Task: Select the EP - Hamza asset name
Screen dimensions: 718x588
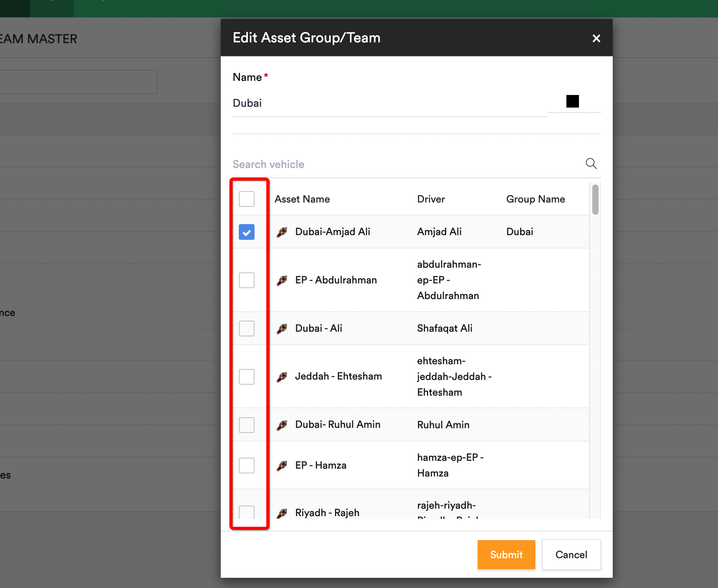Action: tap(321, 465)
